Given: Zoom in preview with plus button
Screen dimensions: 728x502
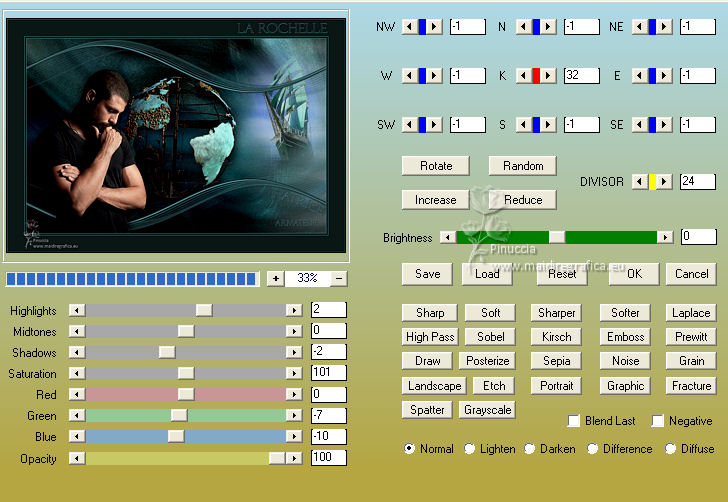Looking at the screenshot, I should coord(276,278).
